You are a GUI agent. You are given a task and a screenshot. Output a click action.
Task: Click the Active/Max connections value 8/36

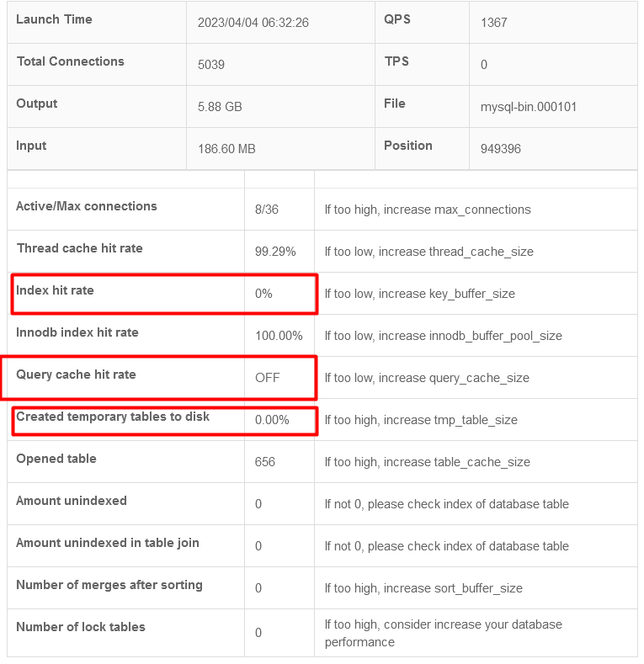point(266,210)
